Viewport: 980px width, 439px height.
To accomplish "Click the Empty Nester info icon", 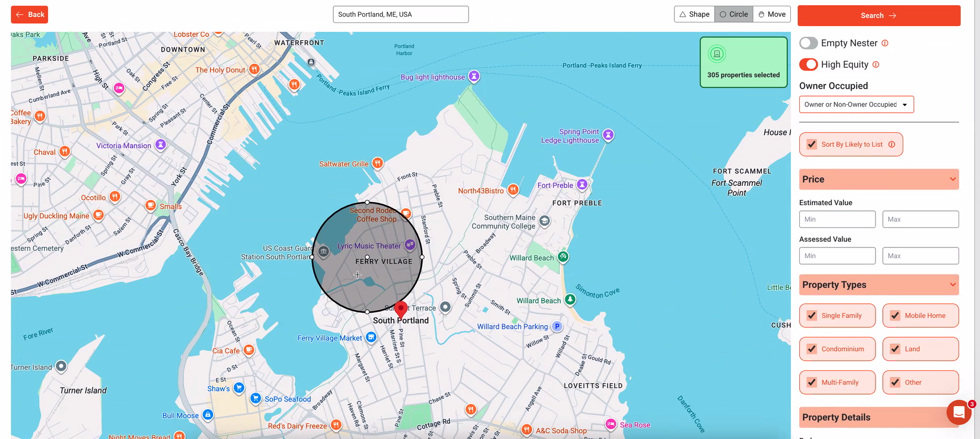I will (885, 43).
